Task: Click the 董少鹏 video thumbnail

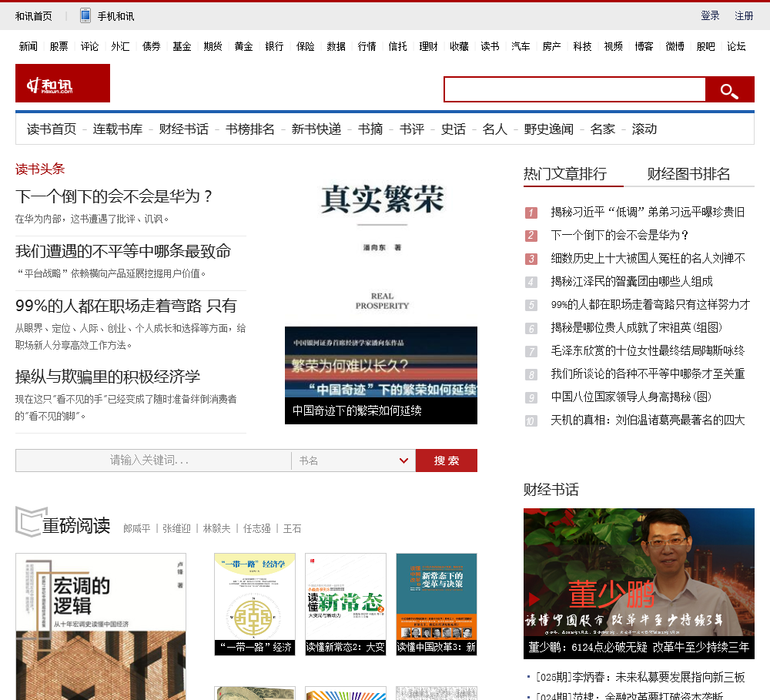Action: (x=639, y=584)
